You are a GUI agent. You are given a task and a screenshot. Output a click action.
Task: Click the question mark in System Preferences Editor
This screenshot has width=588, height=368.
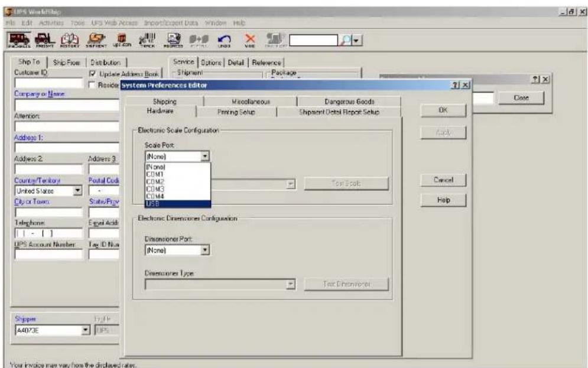(x=455, y=85)
